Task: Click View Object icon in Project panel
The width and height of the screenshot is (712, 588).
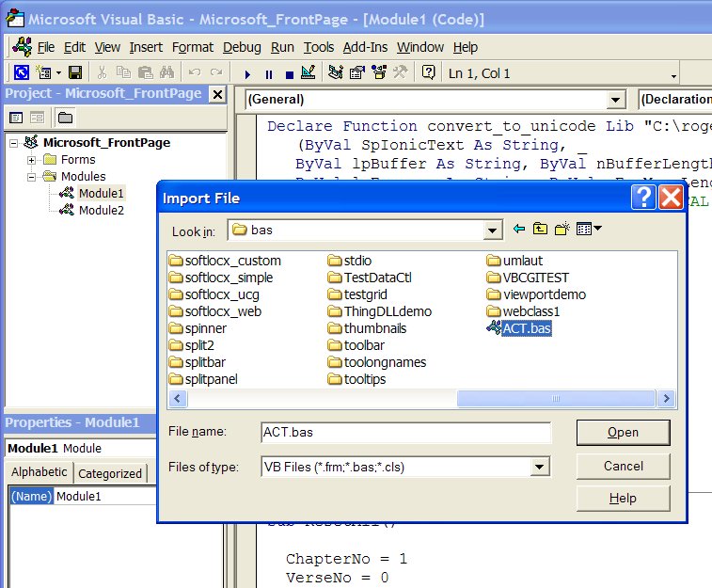Action: point(37,118)
